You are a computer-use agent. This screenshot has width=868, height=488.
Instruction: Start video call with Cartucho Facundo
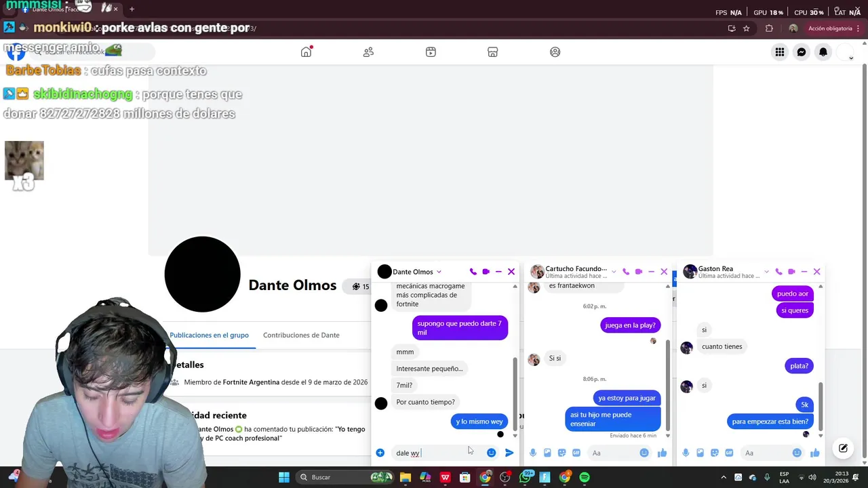pos(639,272)
